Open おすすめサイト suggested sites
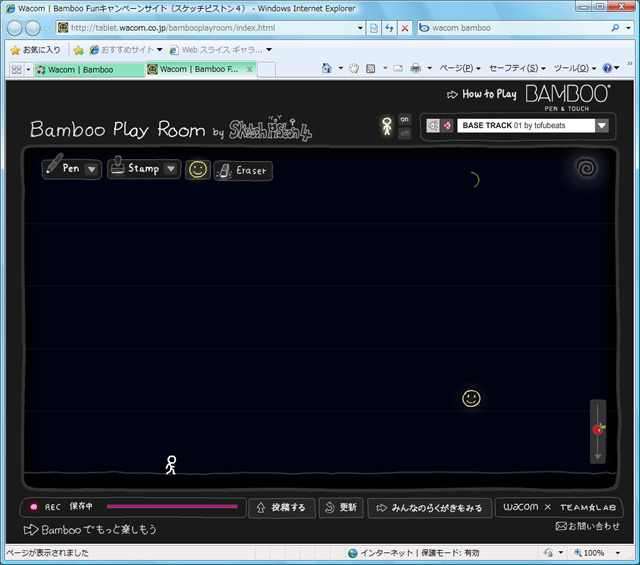 coord(126,50)
